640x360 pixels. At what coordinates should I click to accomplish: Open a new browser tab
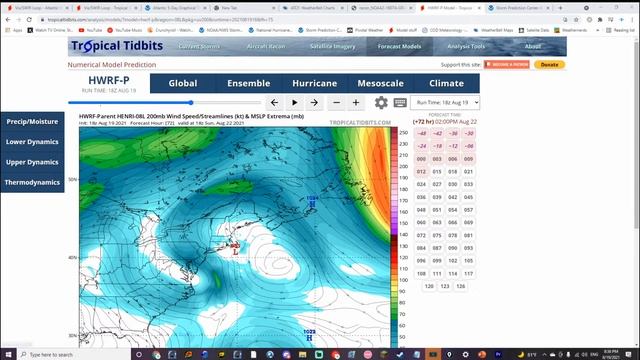pos(560,8)
